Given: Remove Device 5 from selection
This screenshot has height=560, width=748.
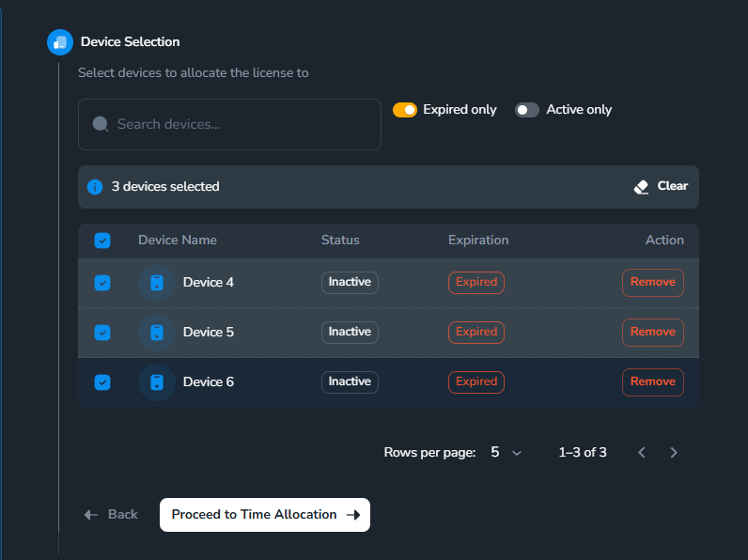Looking at the screenshot, I should (652, 333).
